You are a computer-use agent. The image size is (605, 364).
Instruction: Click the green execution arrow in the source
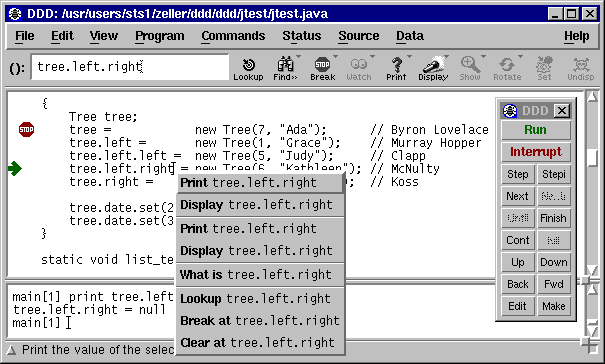[x=15, y=168]
